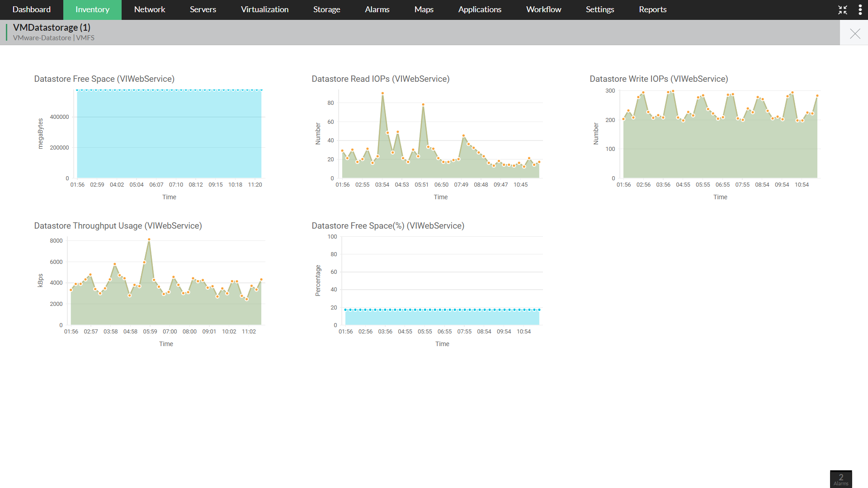The width and height of the screenshot is (868, 488).
Task: Close the VMDatastorage panel
Action: coord(854,33)
